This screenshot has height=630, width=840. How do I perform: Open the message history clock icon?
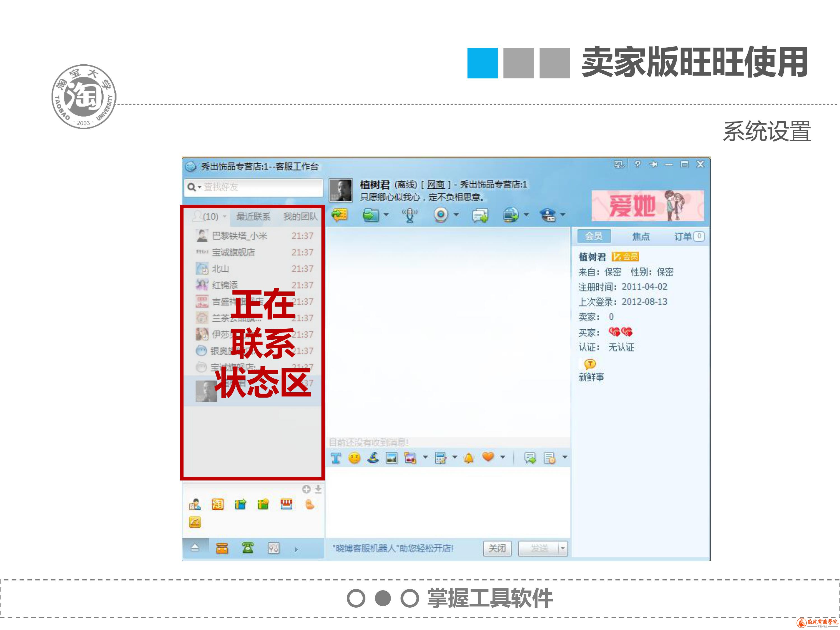coord(549,458)
